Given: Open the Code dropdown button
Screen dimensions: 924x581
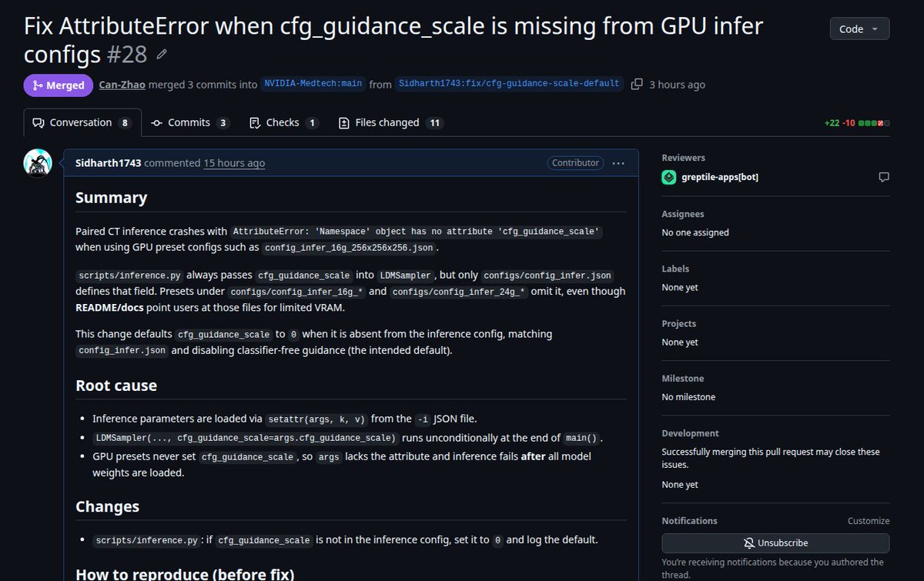Looking at the screenshot, I should (x=859, y=28).
